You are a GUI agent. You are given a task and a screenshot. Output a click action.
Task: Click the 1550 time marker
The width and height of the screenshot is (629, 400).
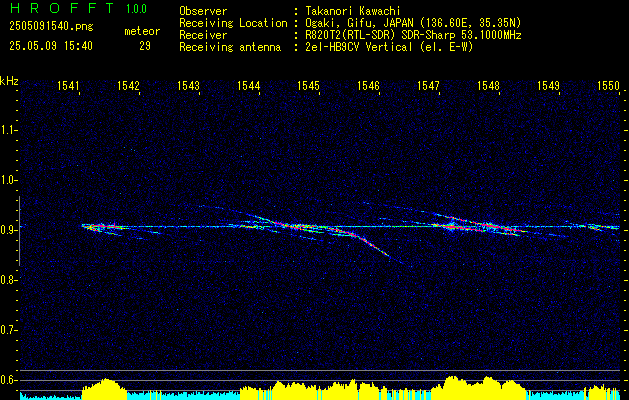click(x=608, y=86)
